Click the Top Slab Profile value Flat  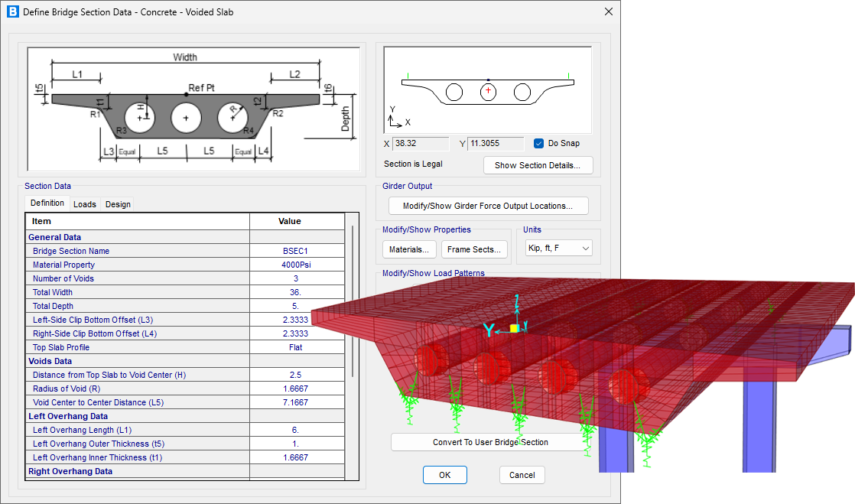295,347
